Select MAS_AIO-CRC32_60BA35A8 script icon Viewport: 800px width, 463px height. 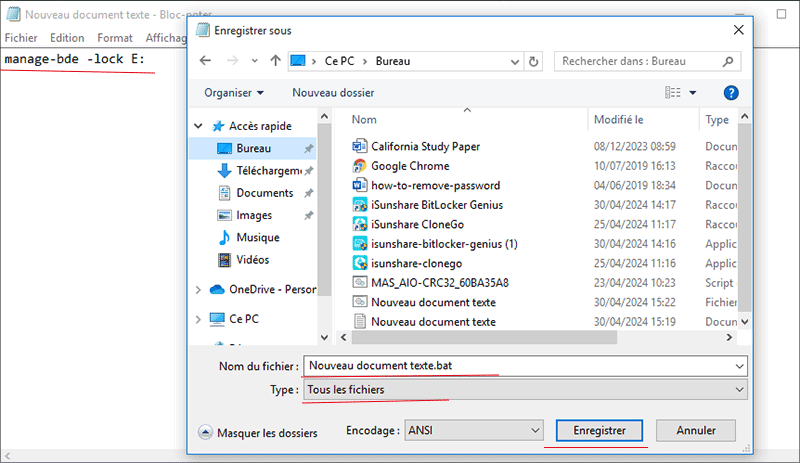click(360, 282)
